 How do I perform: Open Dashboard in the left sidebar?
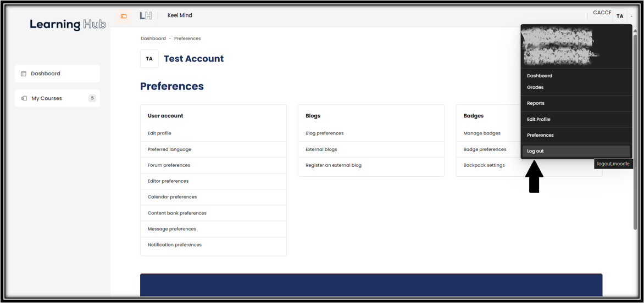(x=58, y=74)
